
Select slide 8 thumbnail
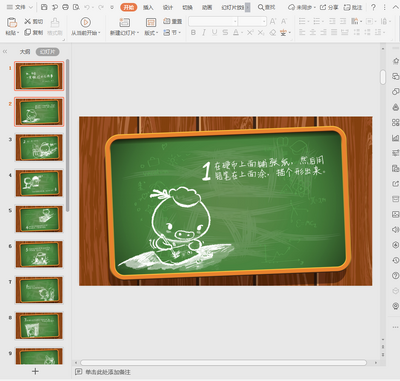39,326
